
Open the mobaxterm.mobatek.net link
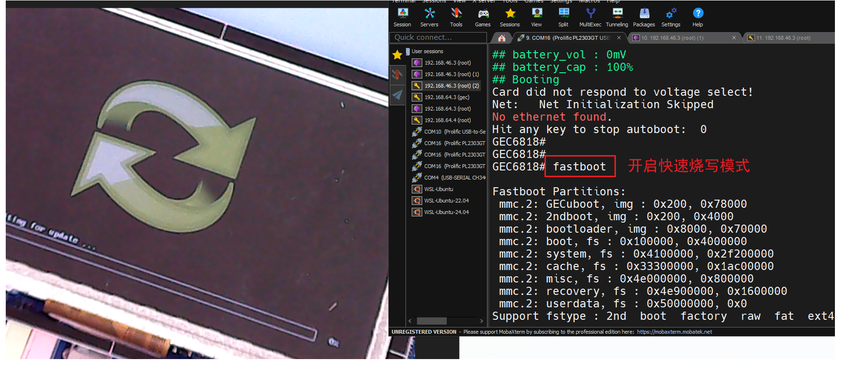click(x=674, y=332)
